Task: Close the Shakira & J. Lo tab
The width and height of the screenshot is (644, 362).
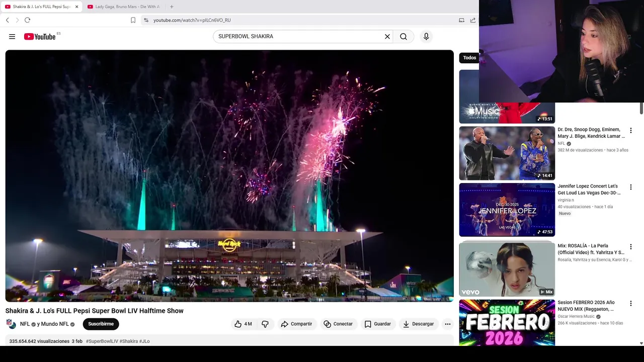Action: [76, 7]
